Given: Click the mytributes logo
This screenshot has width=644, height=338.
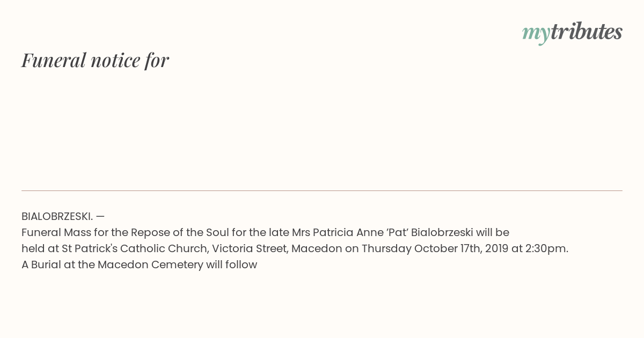Looking at the screenshot, I should (x=572, y=32).
